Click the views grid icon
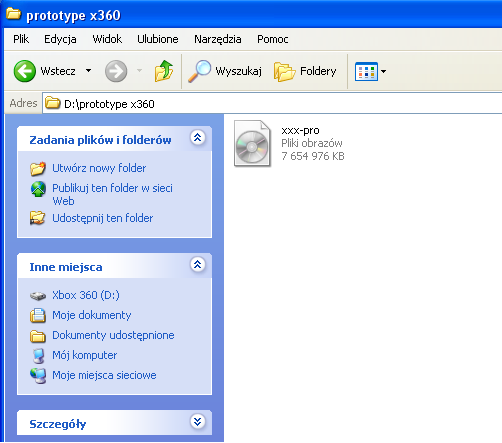 366,71
